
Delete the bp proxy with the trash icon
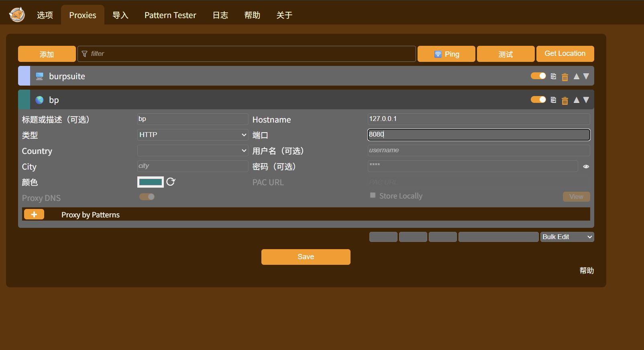[565, 100]
